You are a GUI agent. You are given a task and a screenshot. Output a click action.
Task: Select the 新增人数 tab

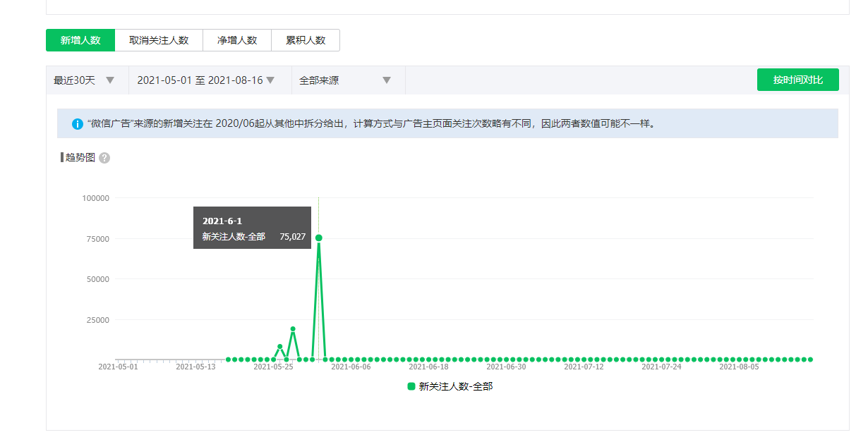coord(80,40)
